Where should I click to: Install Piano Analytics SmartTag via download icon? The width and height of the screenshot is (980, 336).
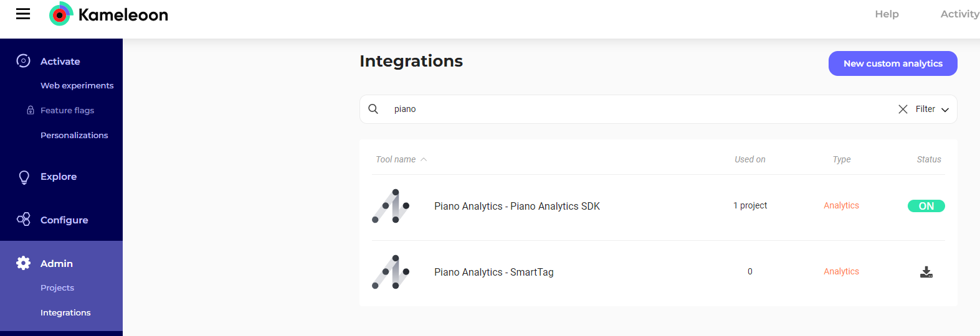[x=926, y=272]
